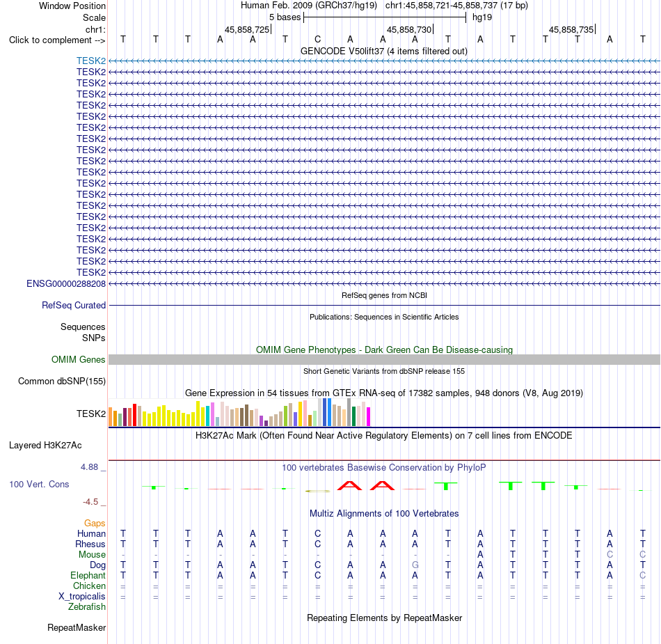Viewport: 661px width, 644px height.
Task: Open the ENSG00000288208 gene label
Action: tap(66, 284)
